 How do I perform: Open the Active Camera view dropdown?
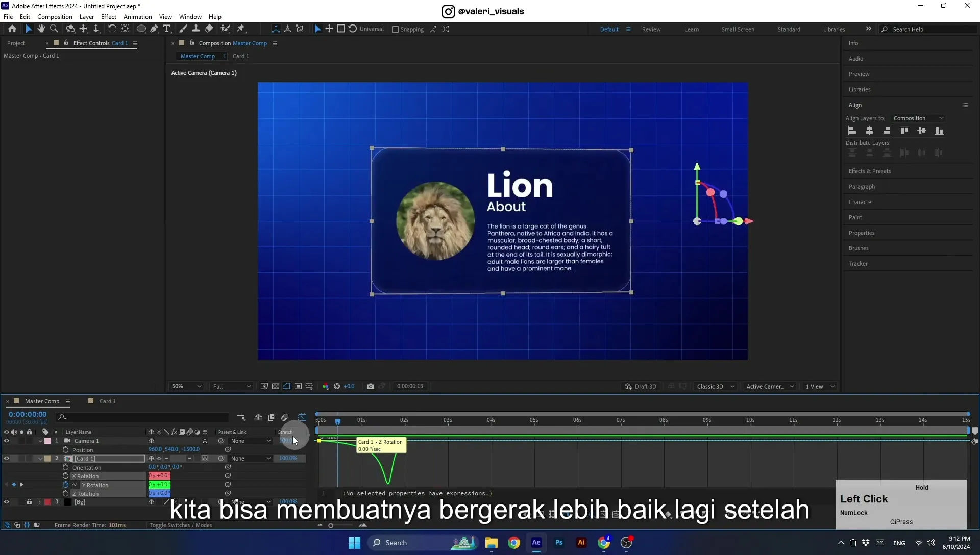click(x=770, y=386)
